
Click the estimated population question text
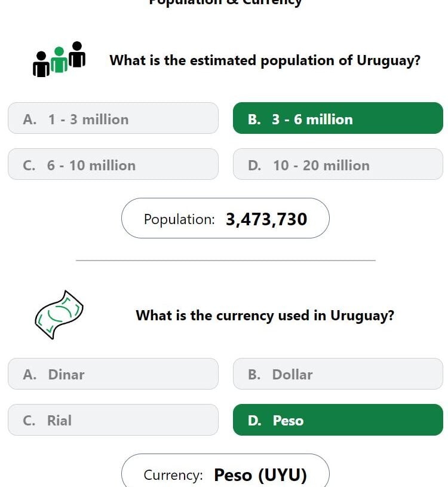click(x=265, y=60)
